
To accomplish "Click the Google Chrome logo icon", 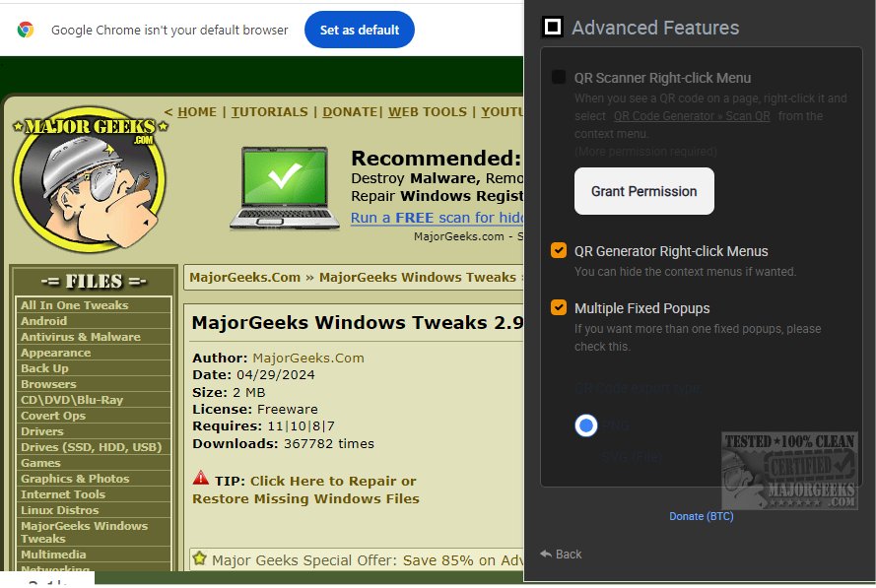I will [x=26, y=30].
